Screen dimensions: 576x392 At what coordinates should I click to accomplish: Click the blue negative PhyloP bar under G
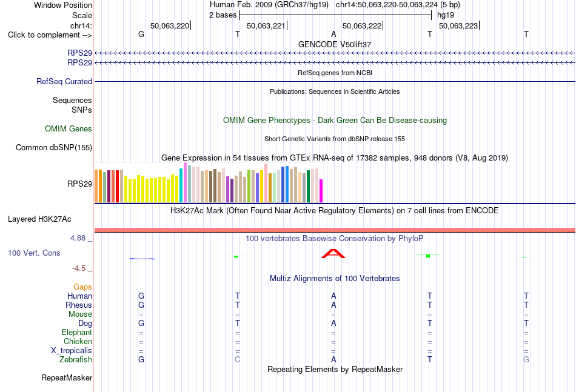coord(142,259)
